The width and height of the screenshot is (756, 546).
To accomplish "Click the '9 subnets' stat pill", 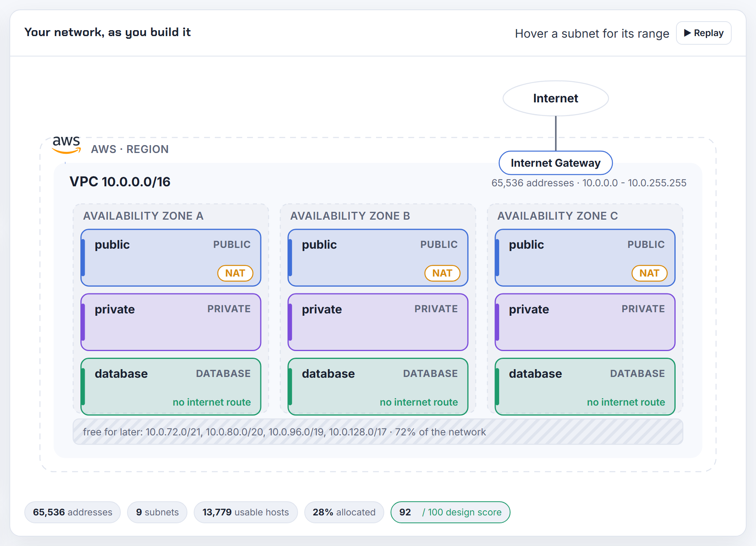I will 157,512.
